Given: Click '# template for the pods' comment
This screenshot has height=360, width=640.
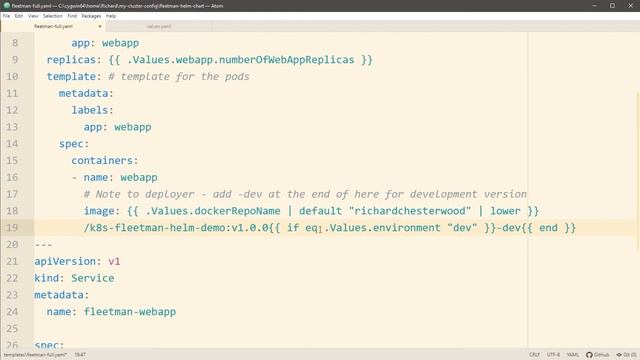Looking at the screenshot, I should pos(179,76).
